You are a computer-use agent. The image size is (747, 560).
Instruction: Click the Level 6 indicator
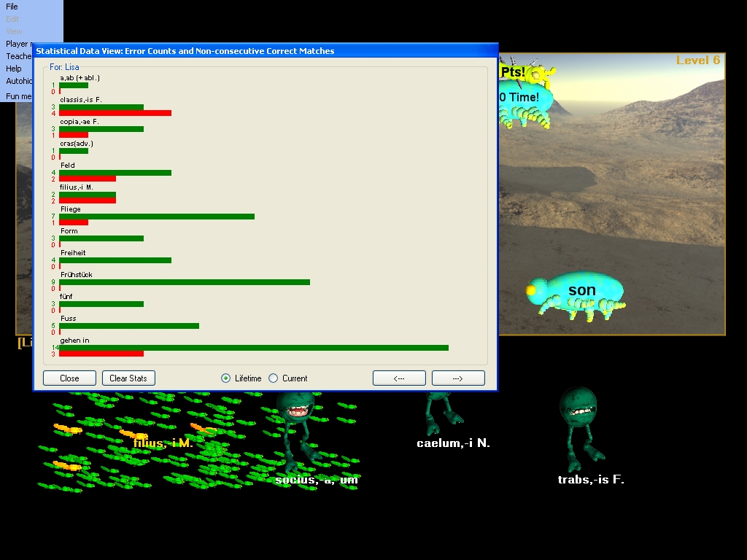pos(697,61)
